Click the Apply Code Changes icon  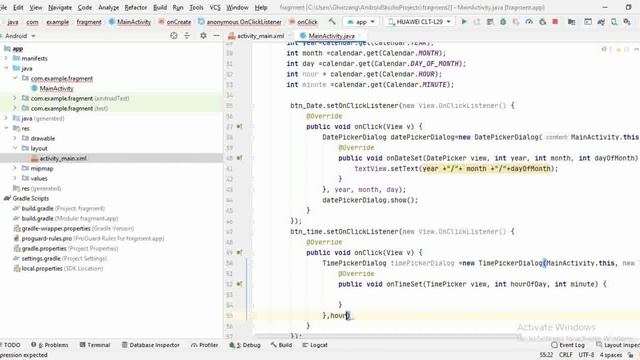[x=490, y=22]
